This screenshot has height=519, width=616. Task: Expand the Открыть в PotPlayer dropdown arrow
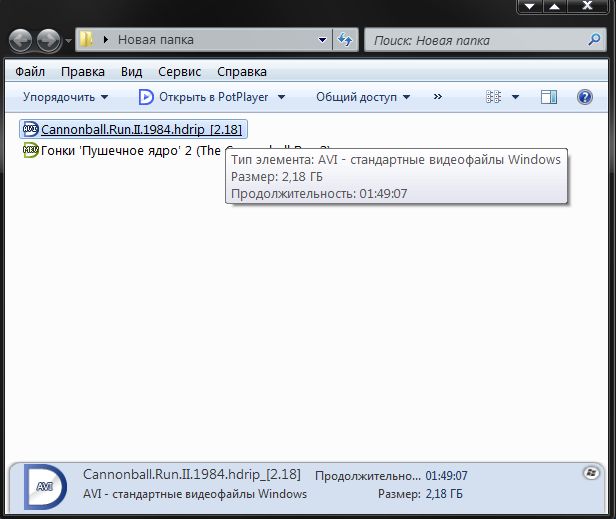pos(281,97)
